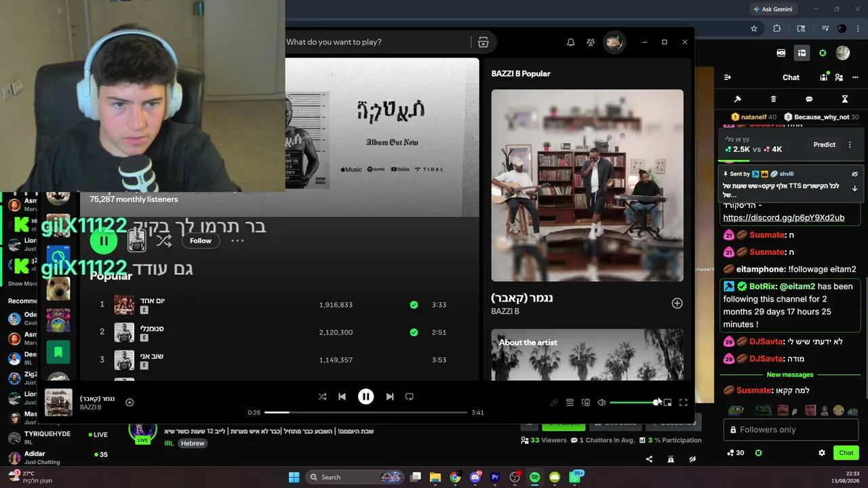Enter Spotify full screen mode

coord(684,403)
